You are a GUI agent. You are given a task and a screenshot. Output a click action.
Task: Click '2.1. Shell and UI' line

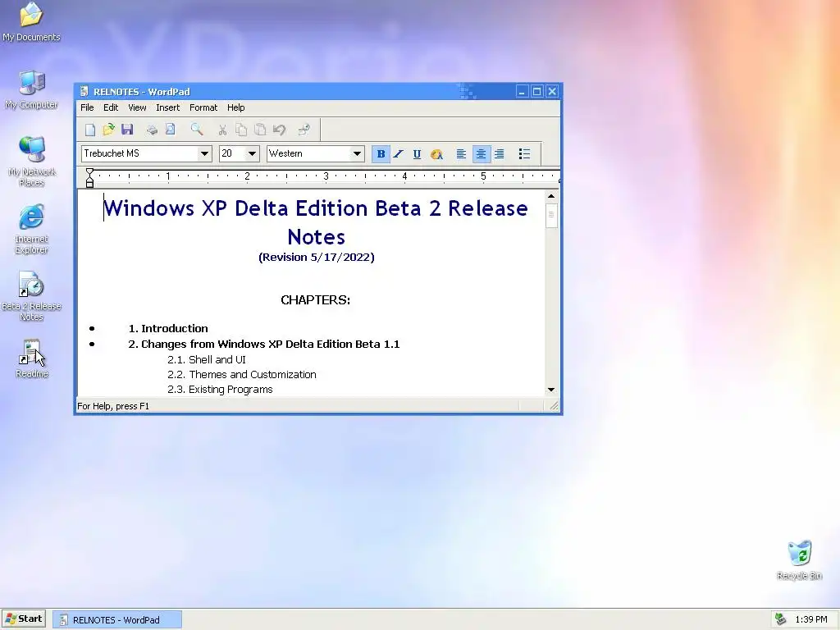(206, 359)
